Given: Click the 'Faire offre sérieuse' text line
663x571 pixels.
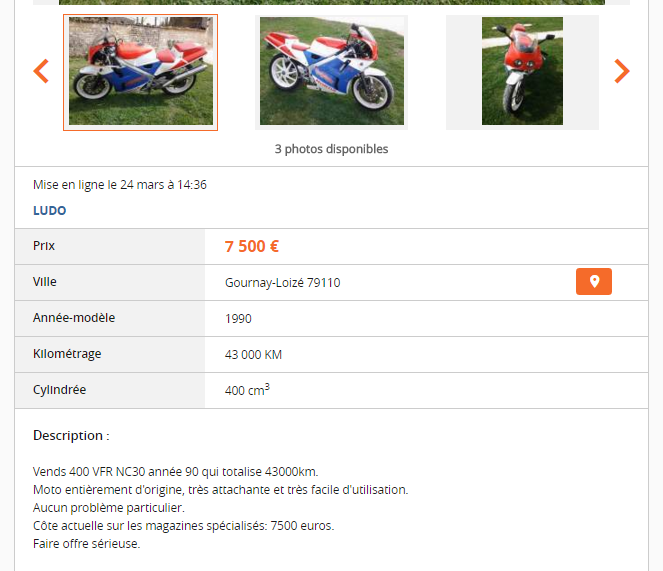Looking at the screenshot, I should (86, 544).
